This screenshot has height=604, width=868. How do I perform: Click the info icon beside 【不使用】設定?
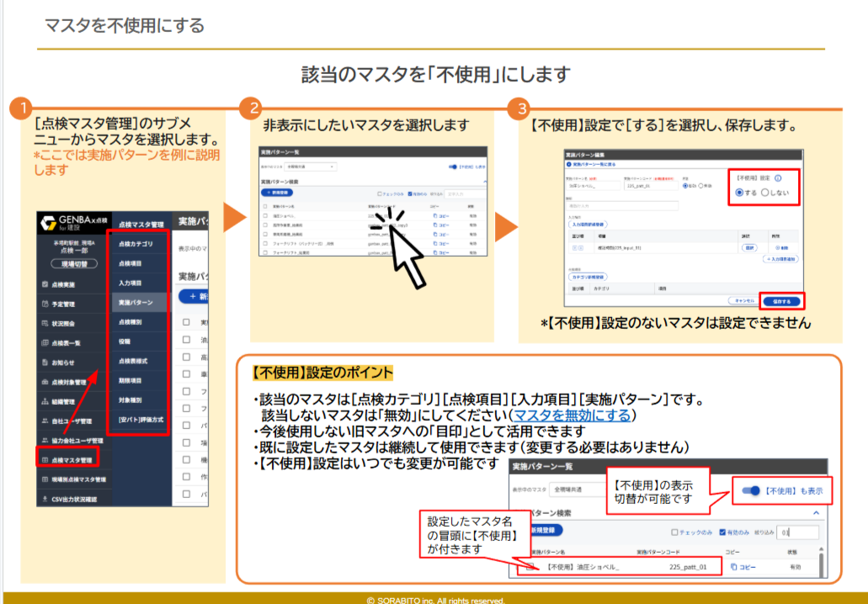(778, 178)
